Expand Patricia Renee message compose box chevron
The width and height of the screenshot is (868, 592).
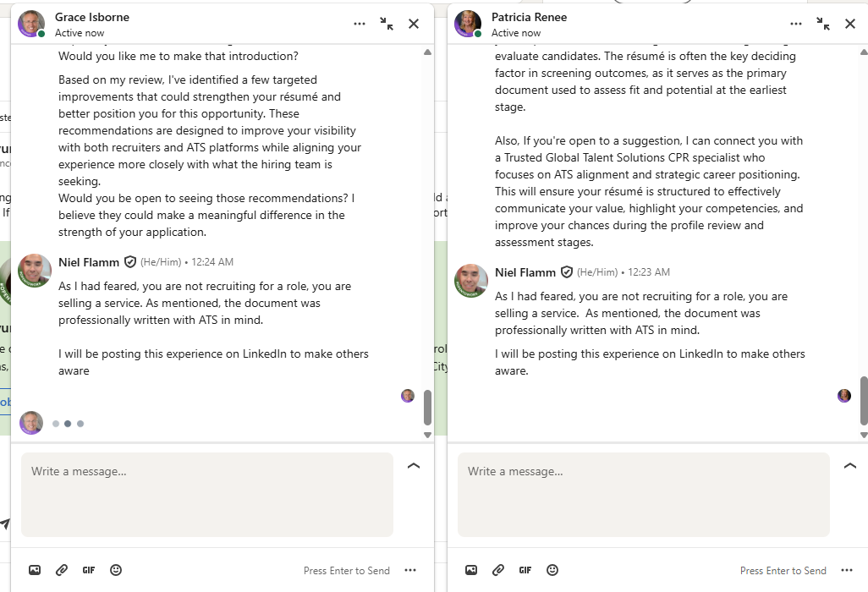[x=850, y=466]
